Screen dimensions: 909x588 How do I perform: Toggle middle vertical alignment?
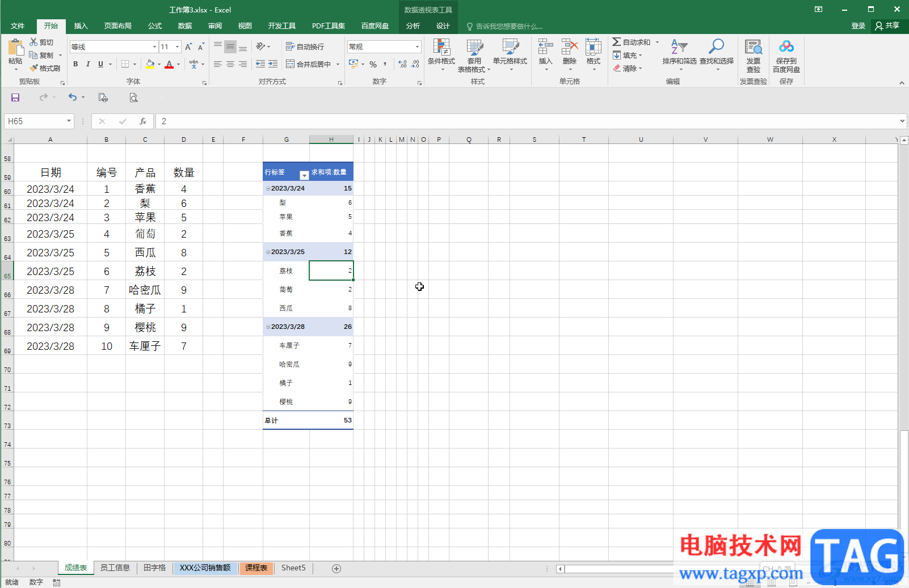[x=230, y=46]
